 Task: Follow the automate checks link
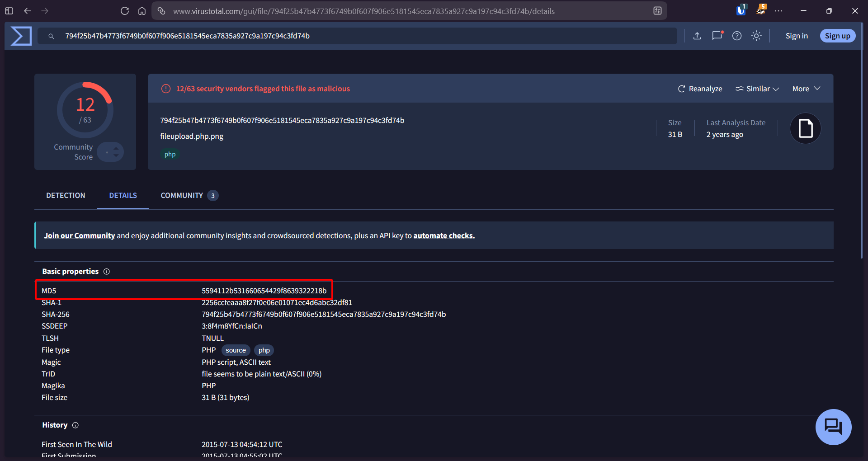pos(444,236)
